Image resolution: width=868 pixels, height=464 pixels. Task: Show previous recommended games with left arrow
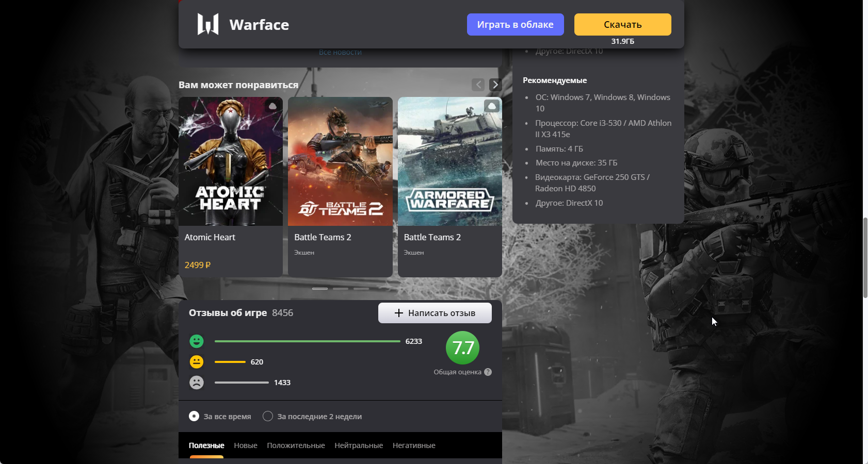[x=478, y=85]
